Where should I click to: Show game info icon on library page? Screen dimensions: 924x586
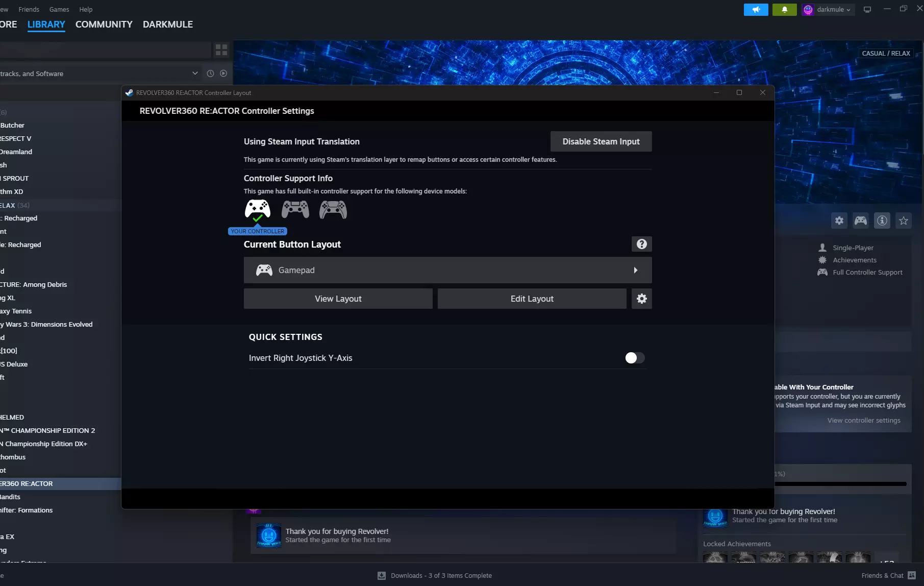882,221
